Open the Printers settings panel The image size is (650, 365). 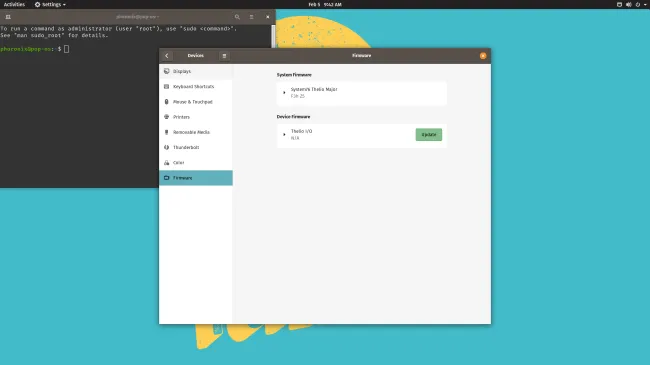pos(196,117)
